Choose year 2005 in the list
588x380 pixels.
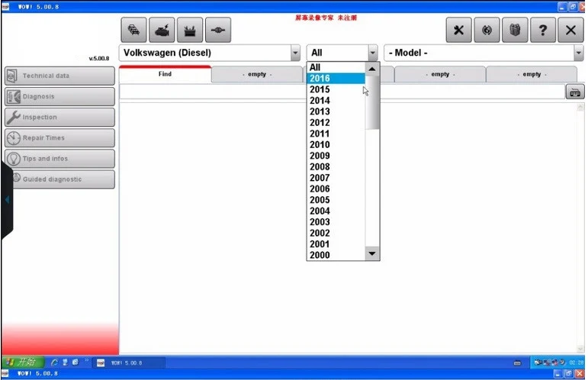point(336,200)
